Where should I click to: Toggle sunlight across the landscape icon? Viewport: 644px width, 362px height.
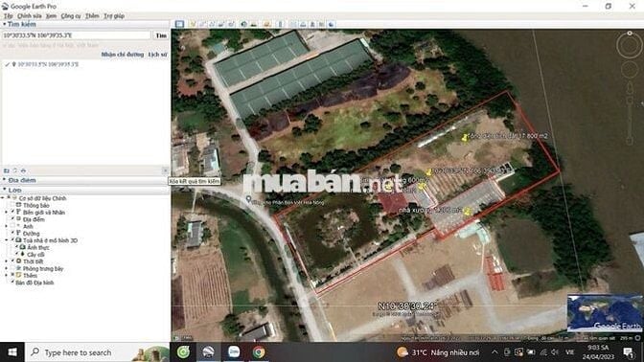254,24
